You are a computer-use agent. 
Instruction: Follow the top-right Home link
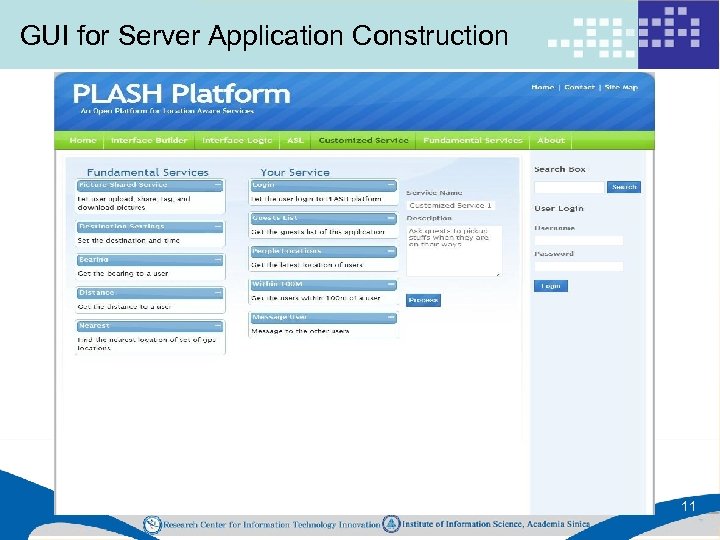tap(542, 87)
